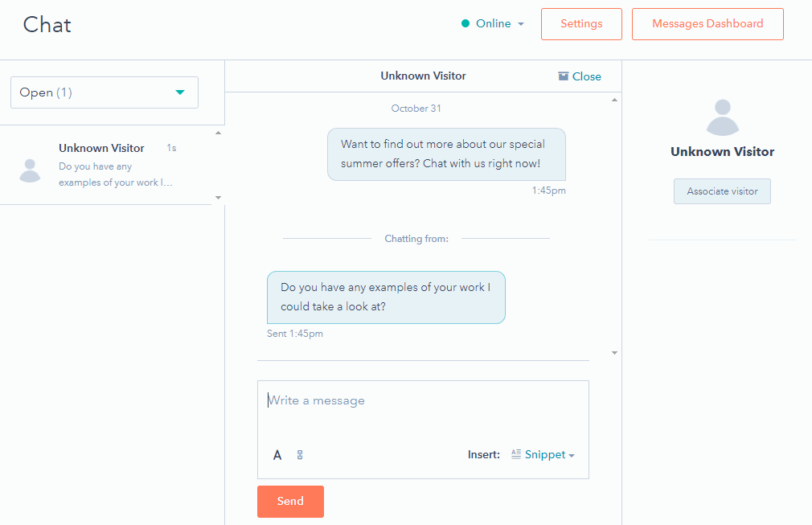The image size is (812, 525).
Task: Click the Snippet document icon
Action: [x=516, y=454]
